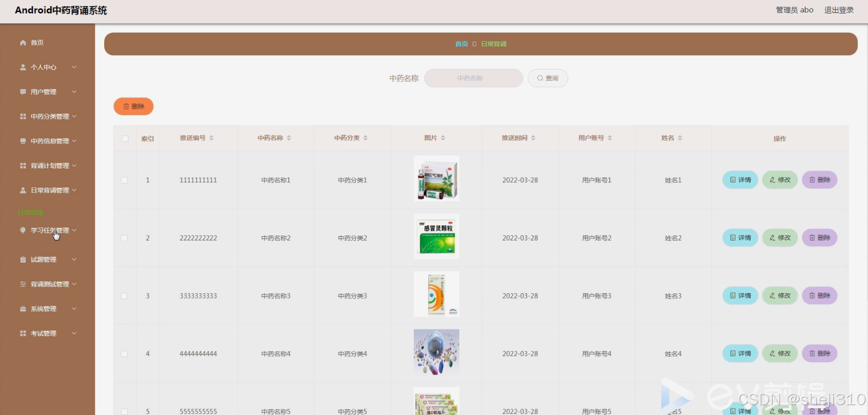Tick the checkbox for row 1

(x=124, y=180)
